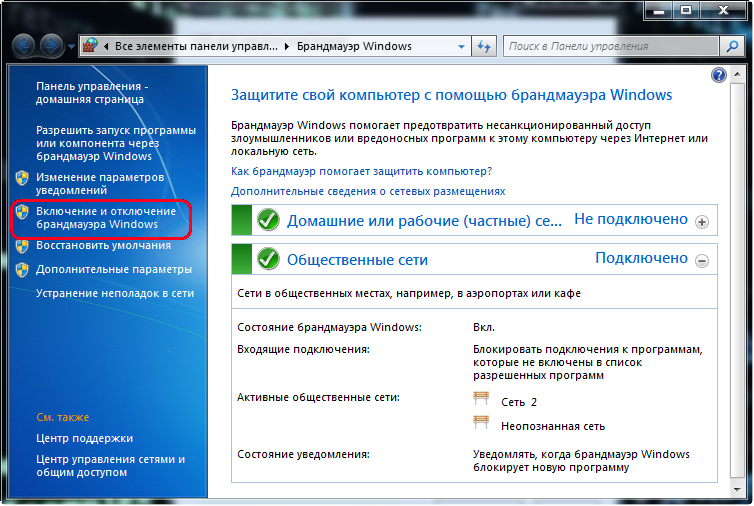
Task: Click 'Активные общественные сети:' label
Action: (x=318, y=397)
